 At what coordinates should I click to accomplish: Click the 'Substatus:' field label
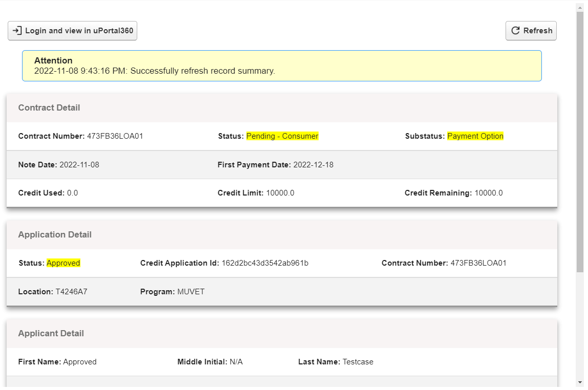425,136
